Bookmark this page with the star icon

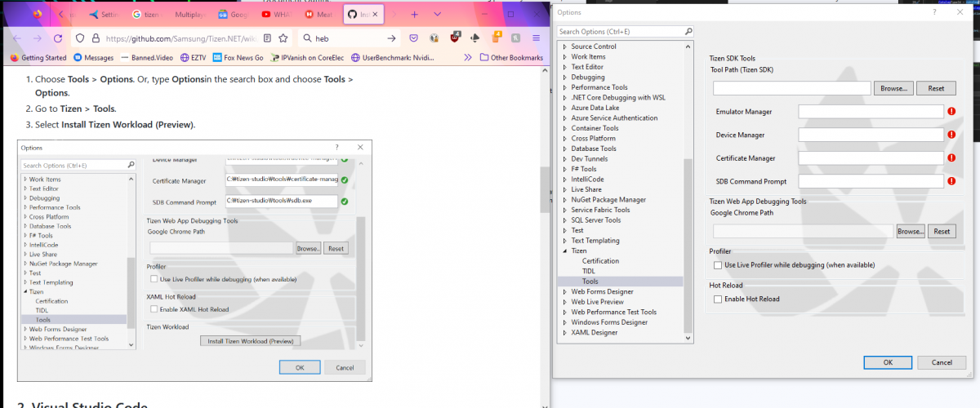283,38
